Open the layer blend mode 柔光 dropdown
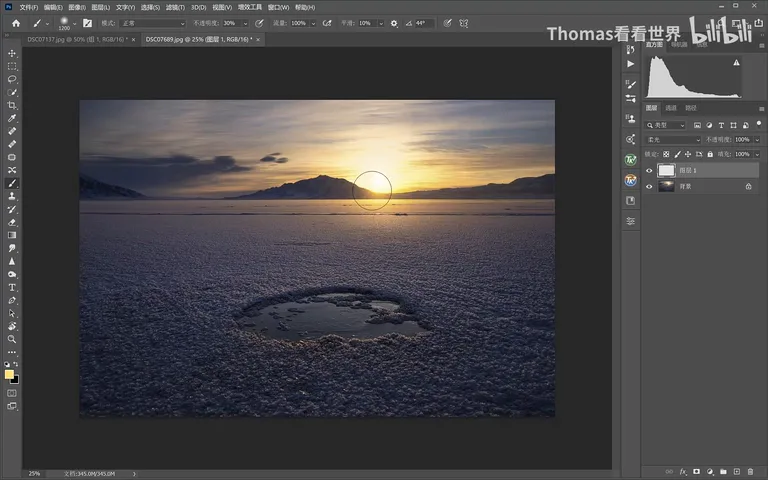Screen dimensions: 768x480 673,140
